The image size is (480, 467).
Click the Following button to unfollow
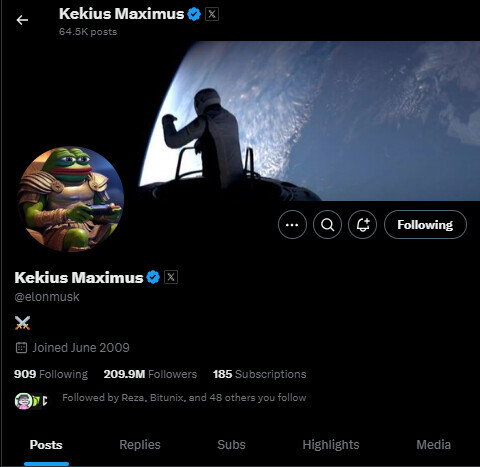[425, 225]
